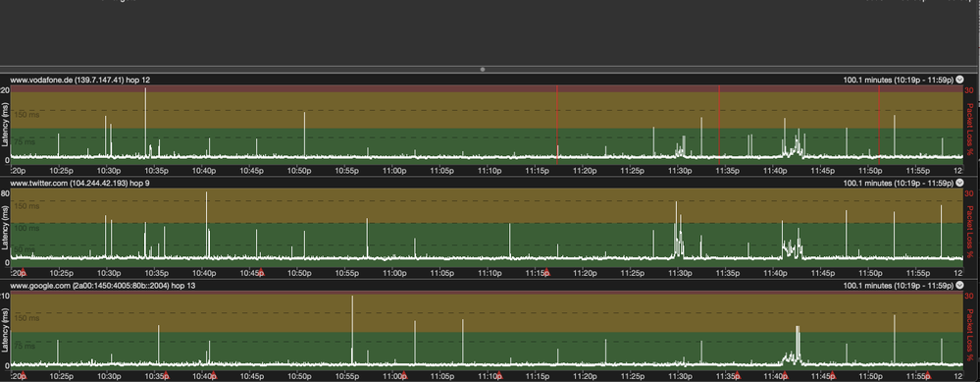Click the 10:55p label on the twitter timeline

[347, 273]
